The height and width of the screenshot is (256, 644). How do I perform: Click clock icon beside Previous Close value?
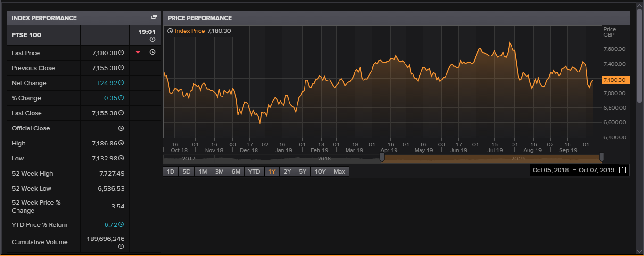click(x=121, y=68)
